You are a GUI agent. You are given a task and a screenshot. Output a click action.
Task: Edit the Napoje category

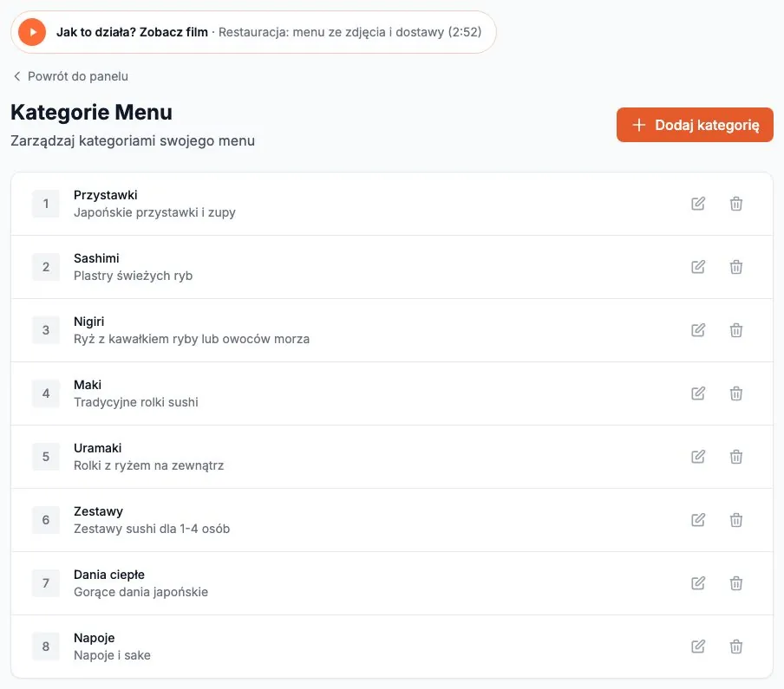pyautogui.click(x=698, y=647)
